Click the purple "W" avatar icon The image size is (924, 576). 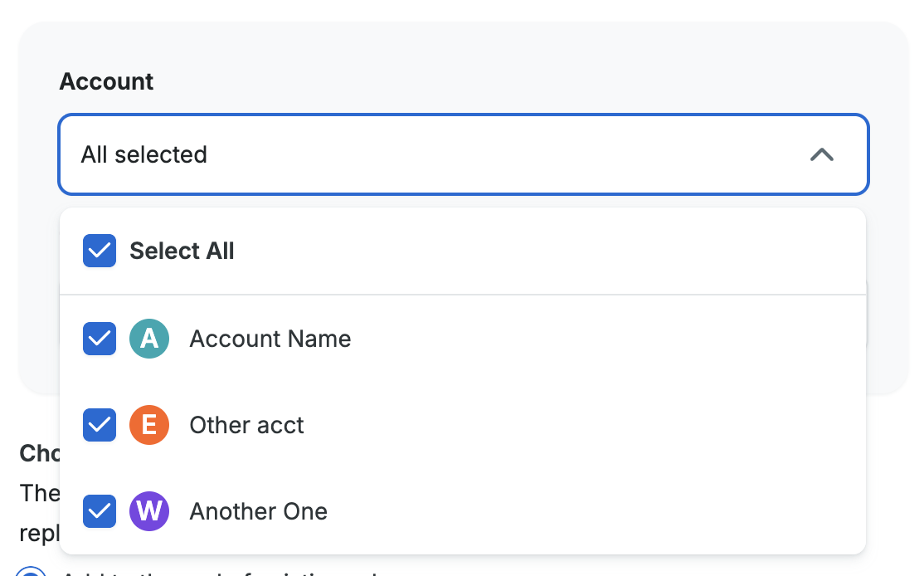pyautogui.click(x=149, y=511)
